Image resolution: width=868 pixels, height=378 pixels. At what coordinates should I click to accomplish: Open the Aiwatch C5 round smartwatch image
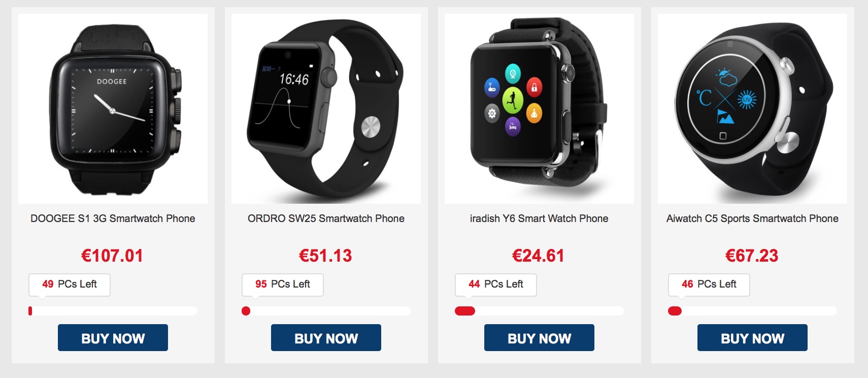pos(752,109)
